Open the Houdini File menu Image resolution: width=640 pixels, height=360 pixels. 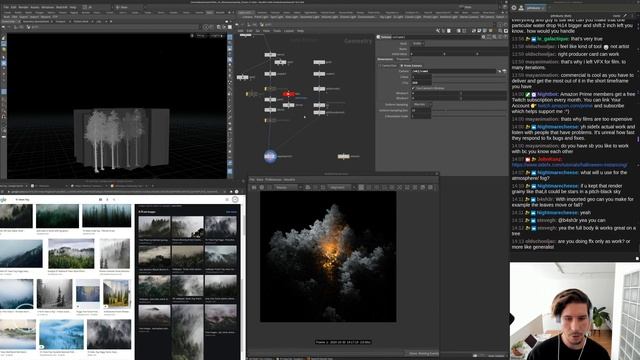click(6, 7)
